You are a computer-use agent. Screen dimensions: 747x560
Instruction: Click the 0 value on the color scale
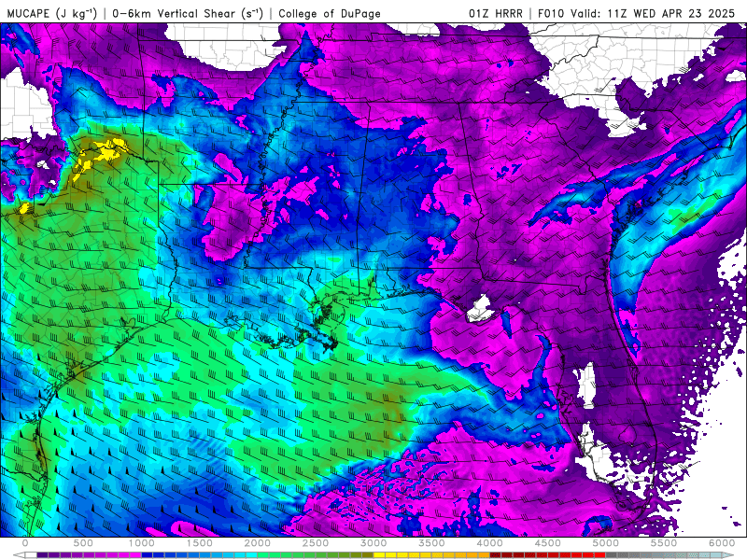(x=25, y=543)
